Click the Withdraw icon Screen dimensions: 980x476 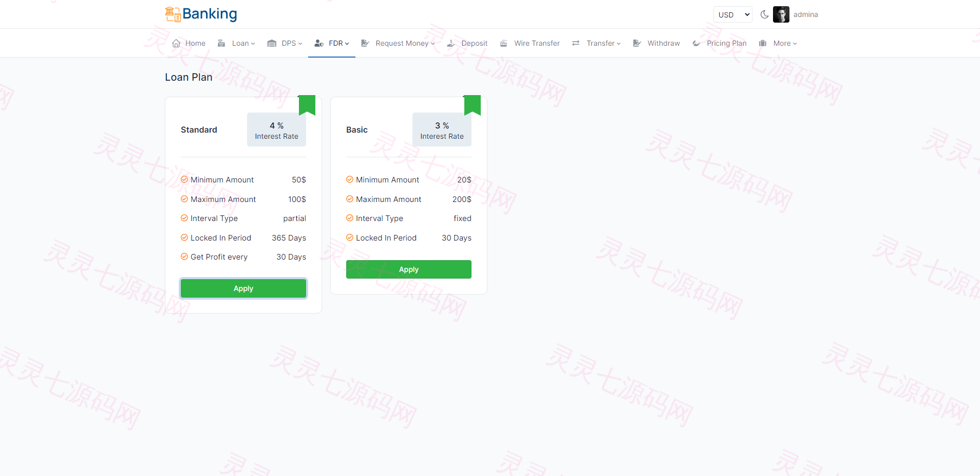tap(637, 43)
